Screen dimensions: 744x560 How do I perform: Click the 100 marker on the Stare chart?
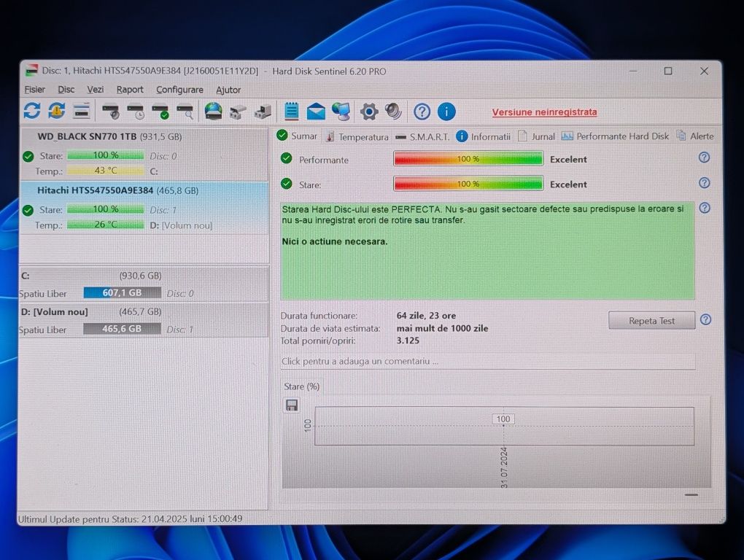(x=503, y=419)
